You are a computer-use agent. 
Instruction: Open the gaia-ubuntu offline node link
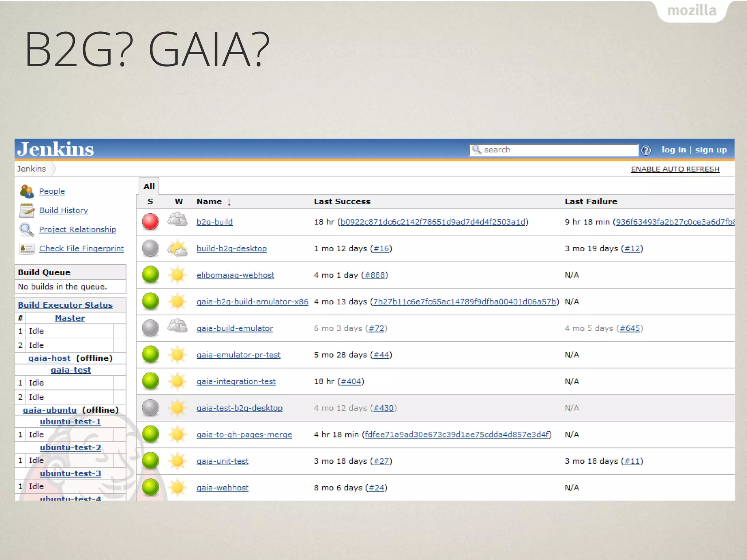tap(50, 410)
